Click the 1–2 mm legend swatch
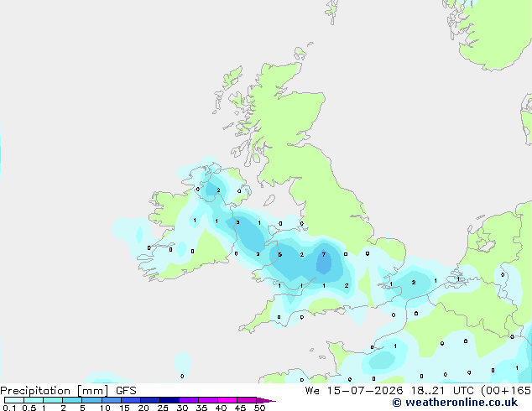The height and width of the screenshot is (411, 532). click(x=53, y=400)
